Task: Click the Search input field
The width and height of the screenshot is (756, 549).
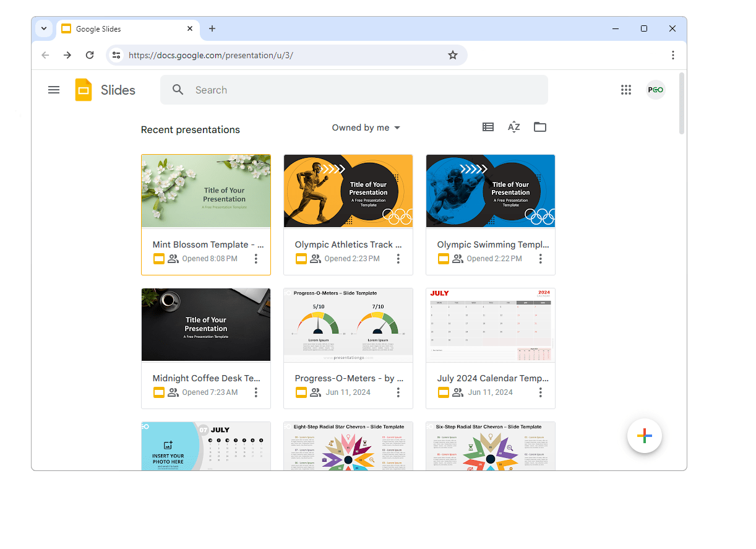Action: (354, 90)
